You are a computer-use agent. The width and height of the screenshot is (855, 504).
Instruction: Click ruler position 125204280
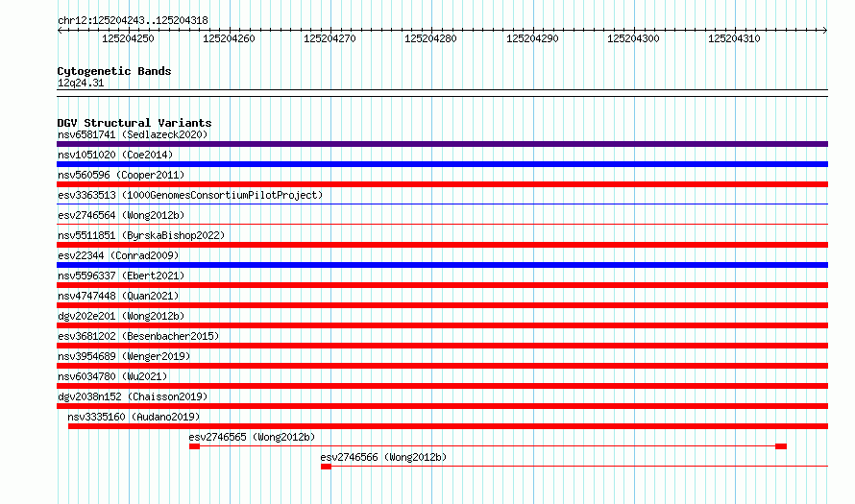click(430, 38)
